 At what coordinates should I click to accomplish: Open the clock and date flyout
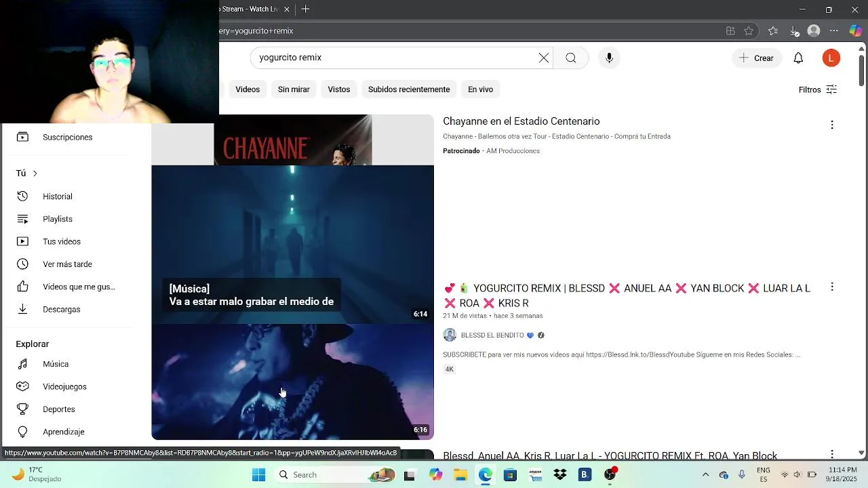pyautogui.click(x=842, y=474)
